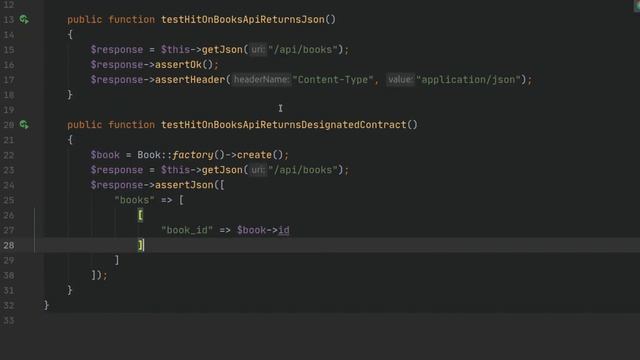Image resolution: width=640 pixels, height=360 pixels.
Task: Click line number 28 in gutter
Action: click(x=9, y=245)
